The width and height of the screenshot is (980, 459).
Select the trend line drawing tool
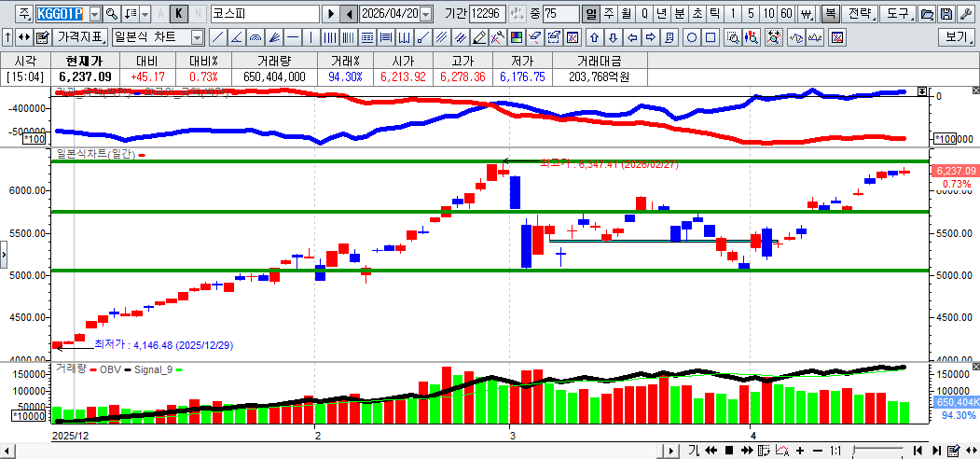pyautogui.click(x=217, y=37)
